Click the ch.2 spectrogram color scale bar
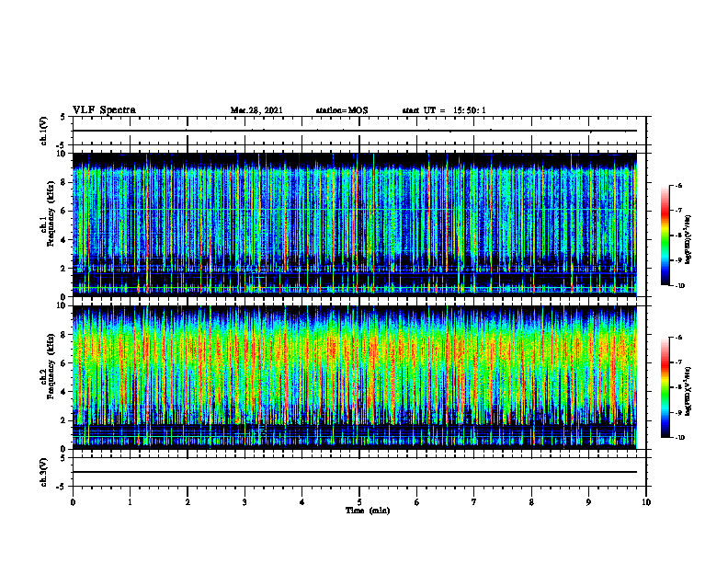The height and width of the screenshot is (563, 728). (665, 387)
